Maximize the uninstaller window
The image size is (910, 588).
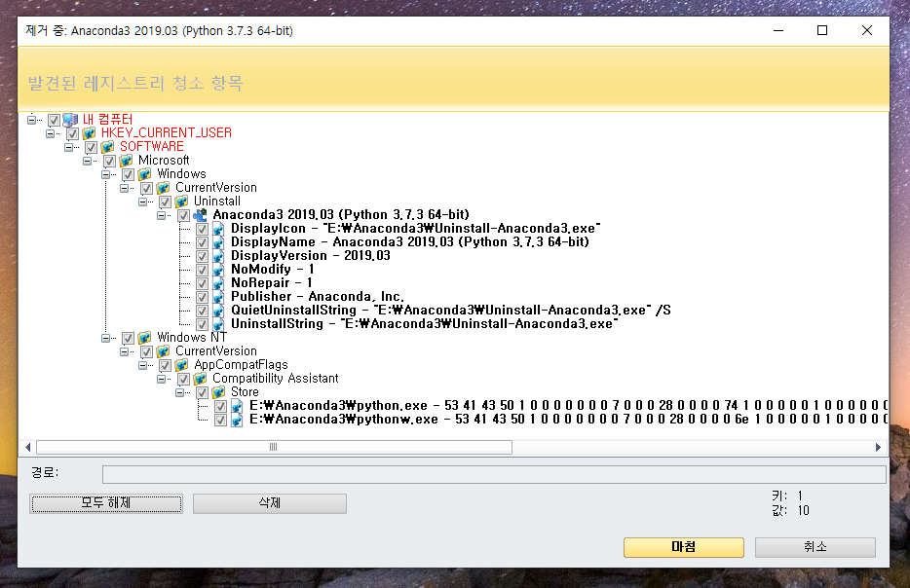click(822, 30)
